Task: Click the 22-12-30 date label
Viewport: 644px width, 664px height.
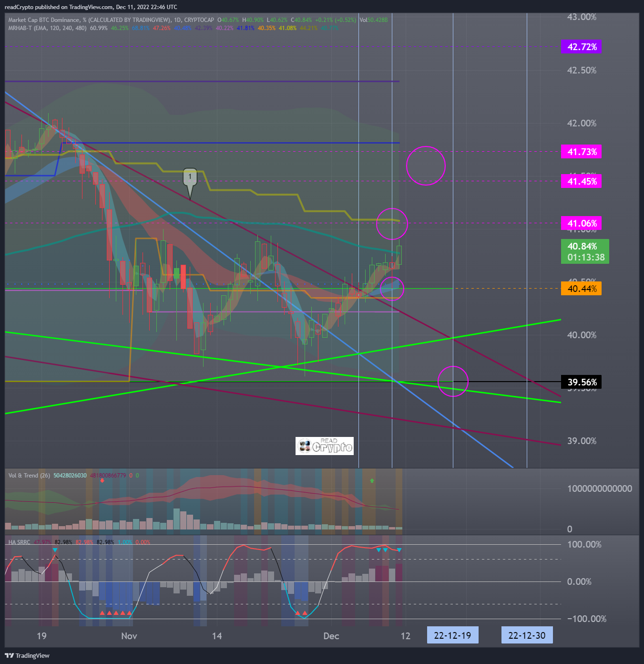Action: [527, 635]
